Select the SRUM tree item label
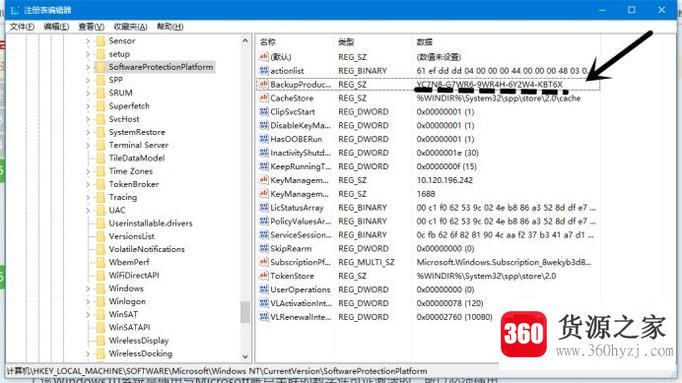The width and height of the screenshot is (682, 383). click(x=120, y=93)
